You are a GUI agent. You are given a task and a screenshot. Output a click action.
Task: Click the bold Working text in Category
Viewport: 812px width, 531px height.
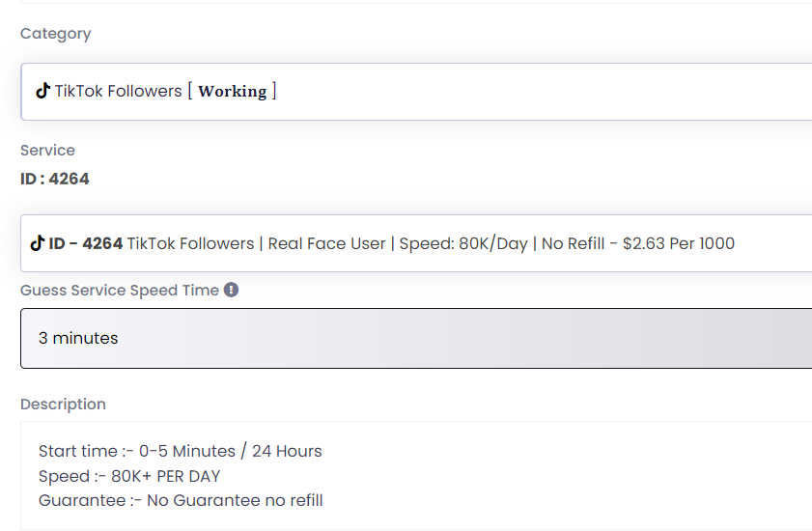click(233, 91)
